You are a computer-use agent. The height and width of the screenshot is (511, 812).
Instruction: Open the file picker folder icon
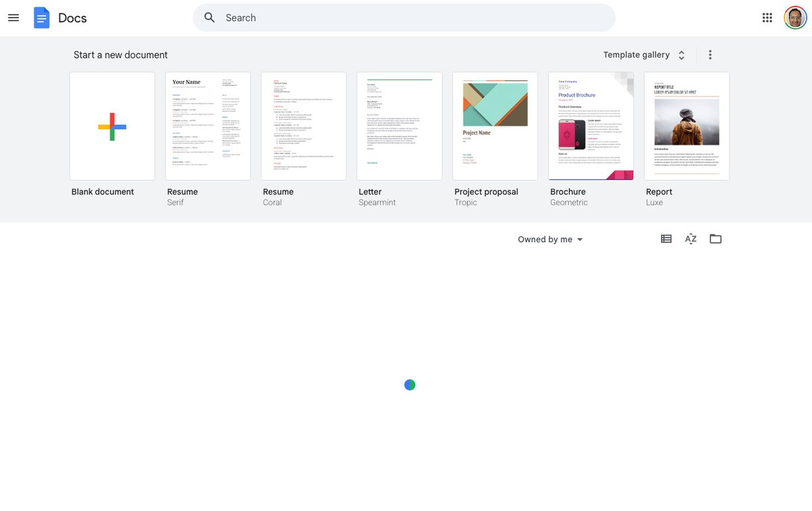(716, 239)
